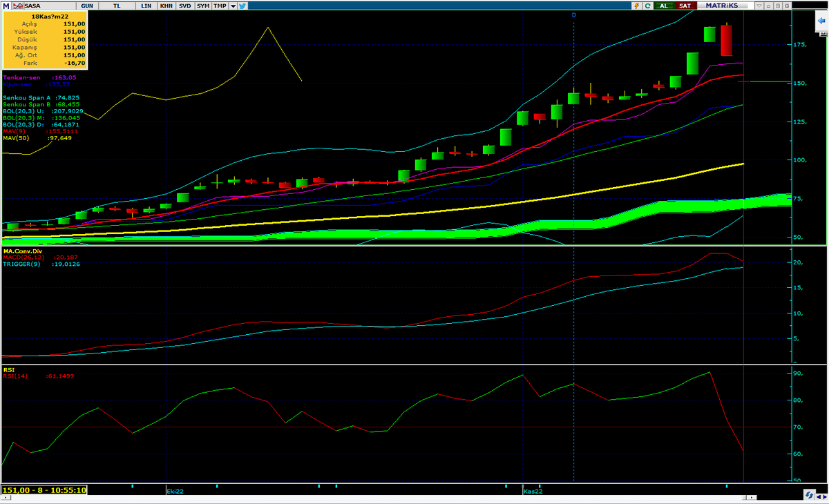Click the RSI(14) value label
829x504 pixels.
(x=38, y=376)
